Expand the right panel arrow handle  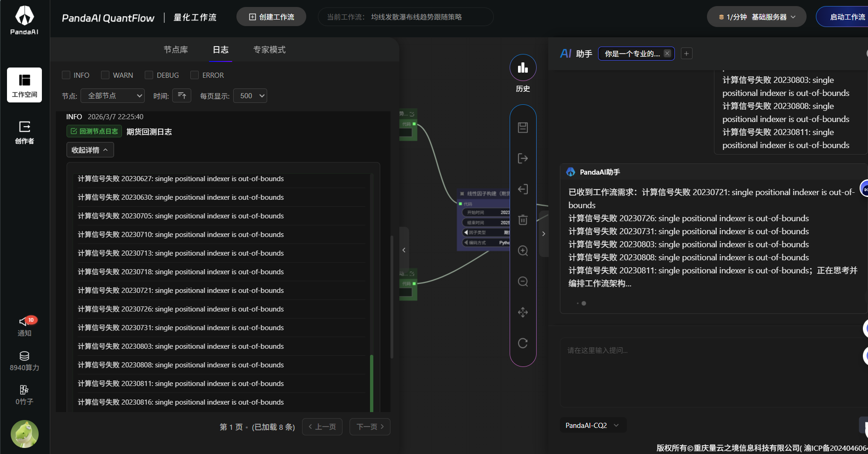[543, 234]
